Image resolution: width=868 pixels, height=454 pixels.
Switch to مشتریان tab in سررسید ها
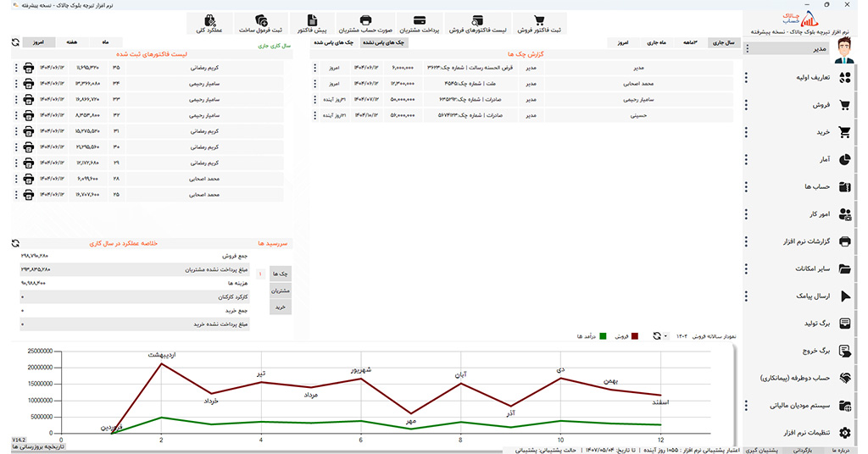pyautogui.click(x=279, y=291)
